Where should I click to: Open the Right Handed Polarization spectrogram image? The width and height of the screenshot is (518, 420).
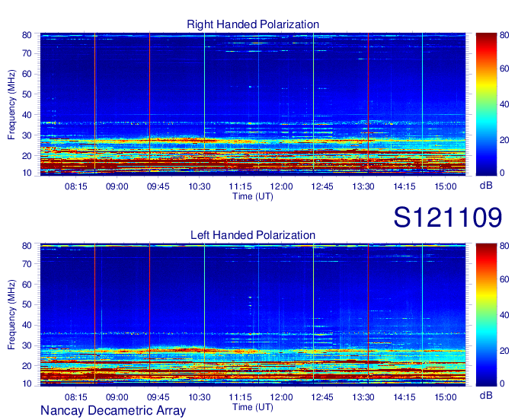[253, 104]
